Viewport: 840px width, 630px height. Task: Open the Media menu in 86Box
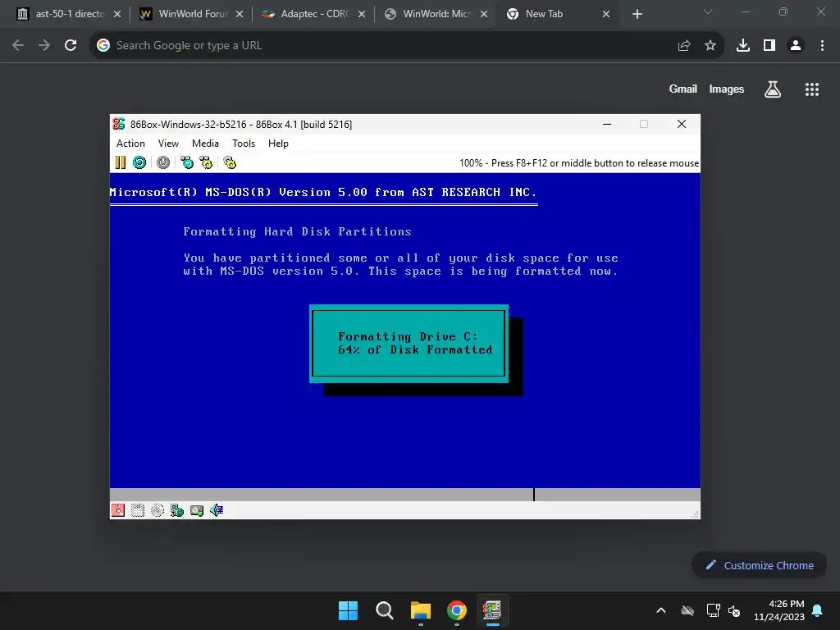pos(205,144)
